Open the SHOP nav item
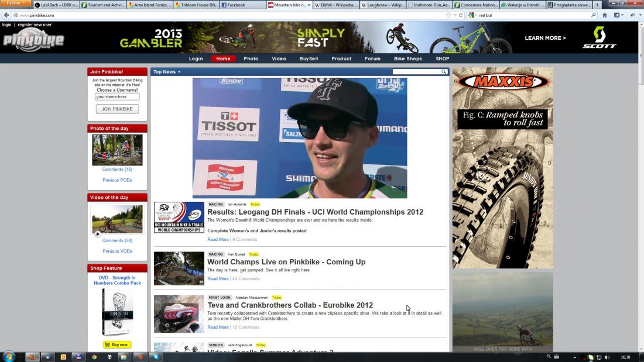Image resolution: width=644 pixels, height=362 pixels. coord(443,58)
